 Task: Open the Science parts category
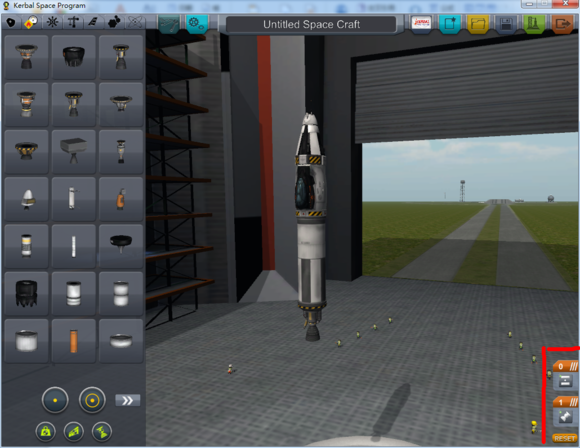[x=135, y=23]
